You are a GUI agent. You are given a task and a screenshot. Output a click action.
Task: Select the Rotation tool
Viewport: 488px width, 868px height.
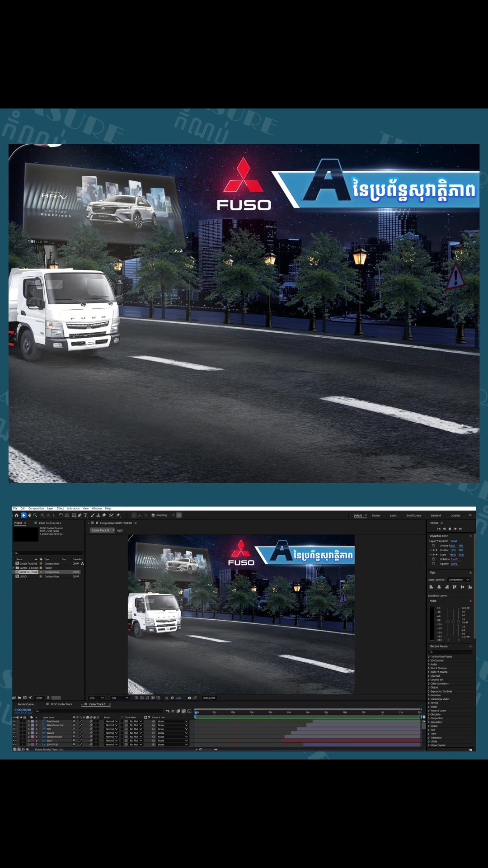[x=61, y=515]
